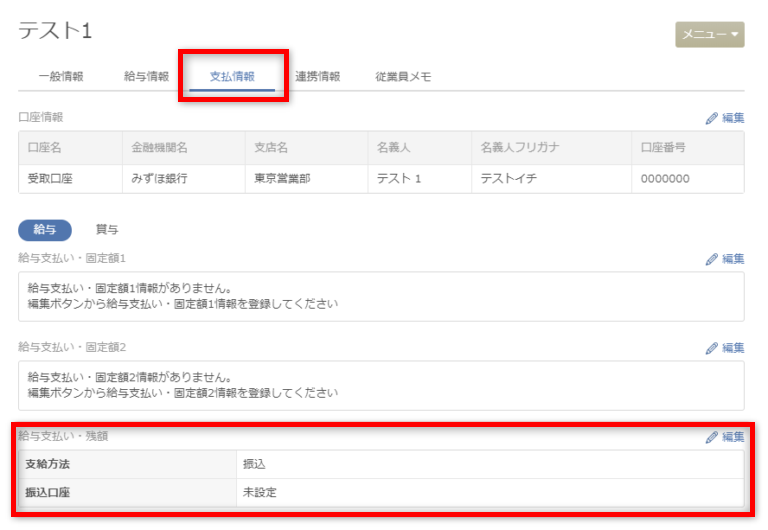Select the 支払情報 tab

(232, 76)
